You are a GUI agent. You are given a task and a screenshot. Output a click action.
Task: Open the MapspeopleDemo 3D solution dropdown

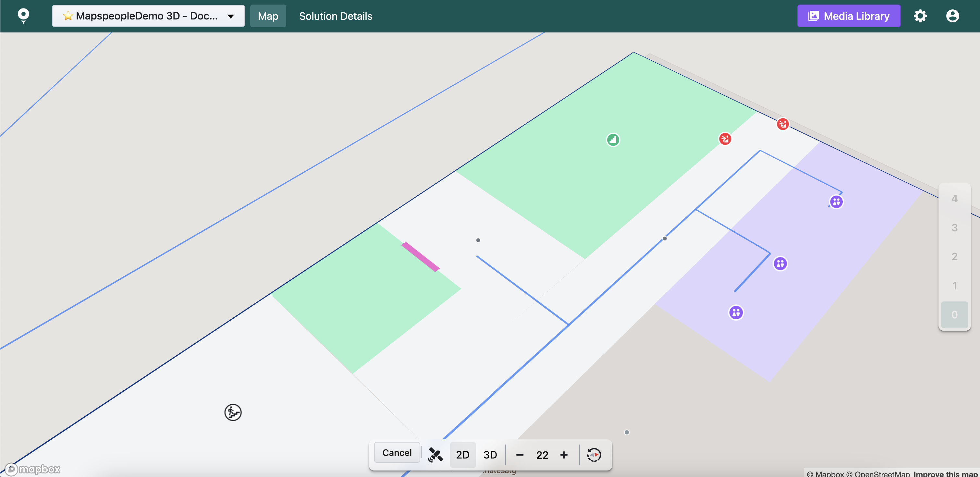148,16
